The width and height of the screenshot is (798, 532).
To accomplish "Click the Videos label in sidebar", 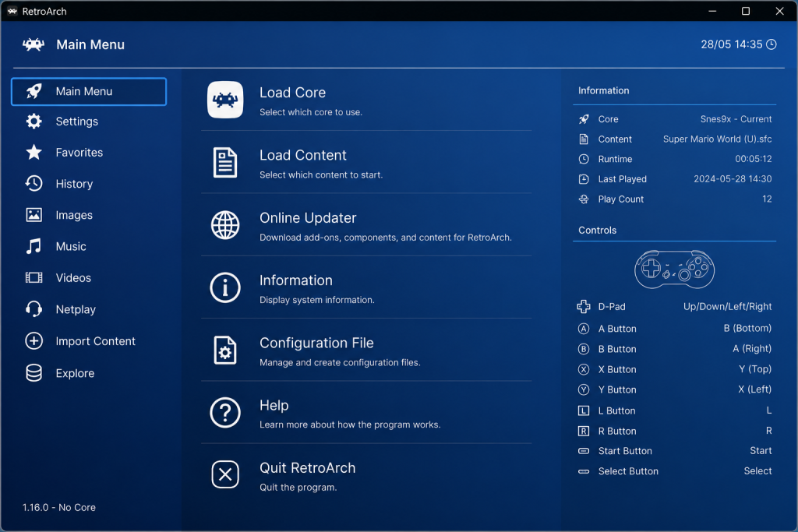I will [x=73, y=278].
